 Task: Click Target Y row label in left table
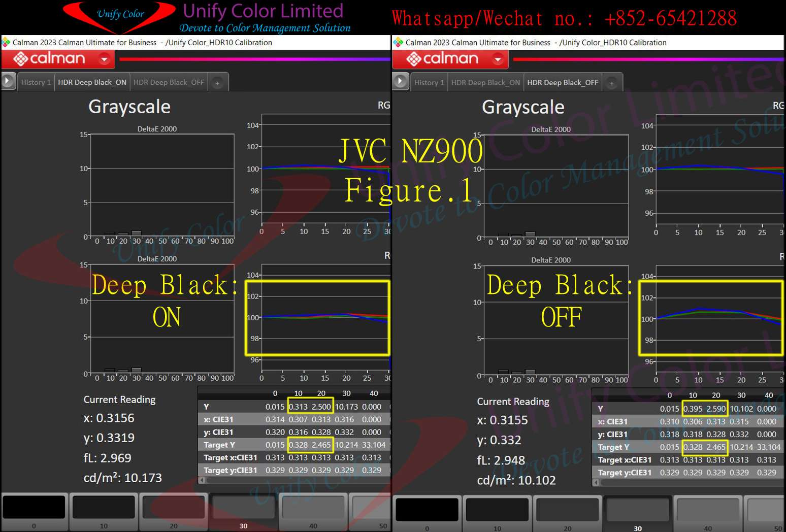[219, 445]
